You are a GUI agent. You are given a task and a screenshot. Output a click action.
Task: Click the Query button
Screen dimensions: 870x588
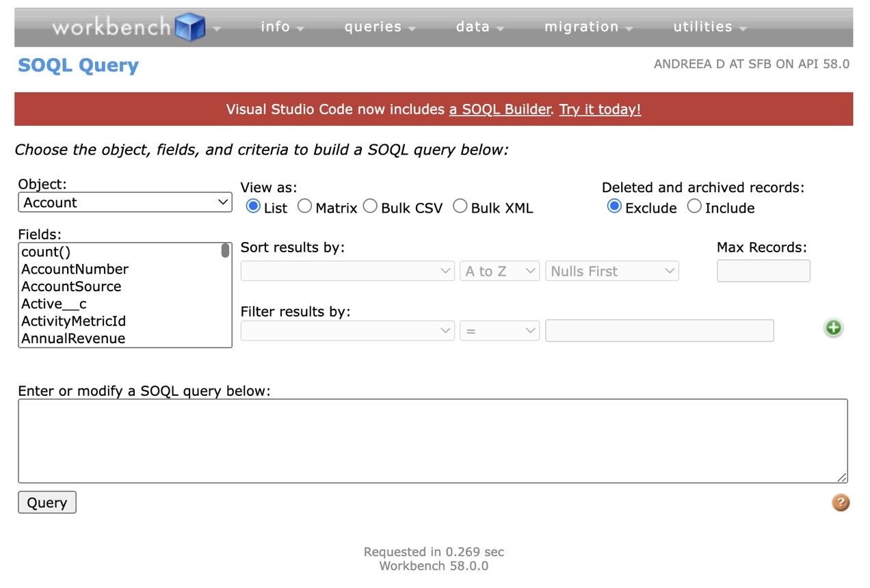pyautogui.click(x=47, y=503)
